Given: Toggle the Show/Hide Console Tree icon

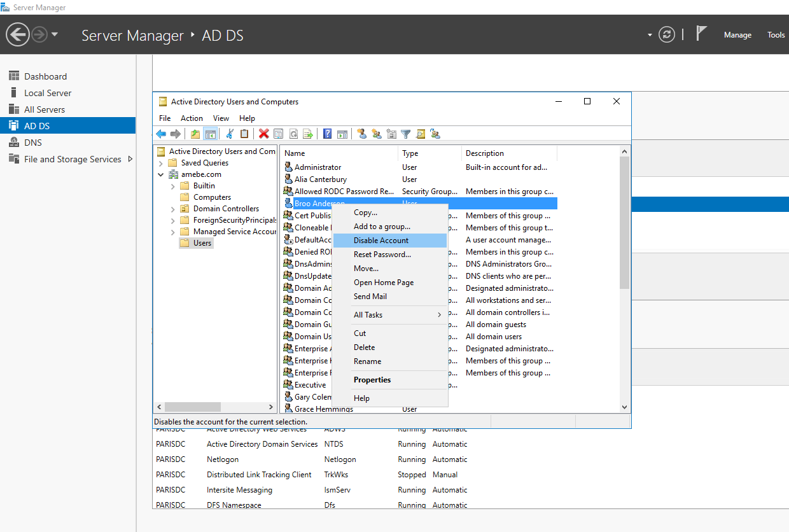Looking at the screenshot, I should click(211, 134).
